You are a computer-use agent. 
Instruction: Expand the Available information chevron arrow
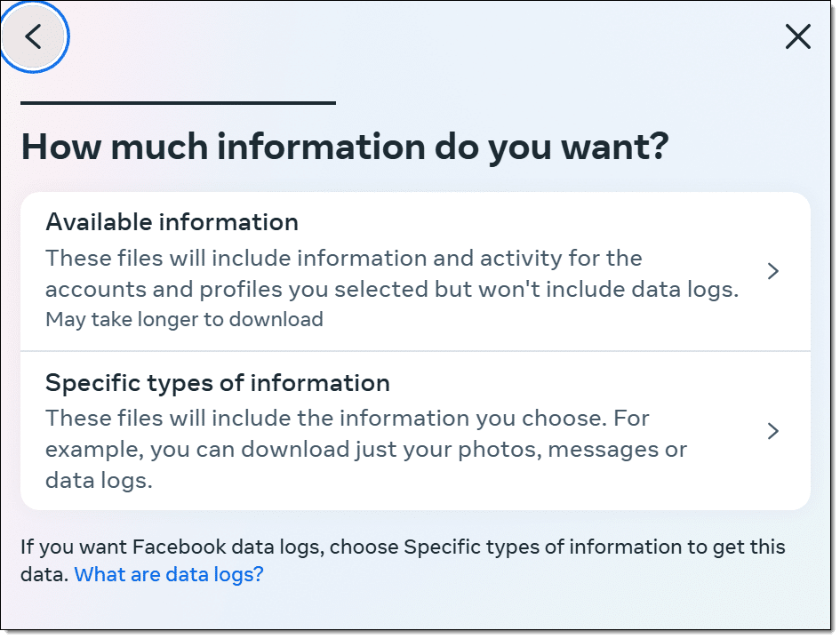coord(772,271)
